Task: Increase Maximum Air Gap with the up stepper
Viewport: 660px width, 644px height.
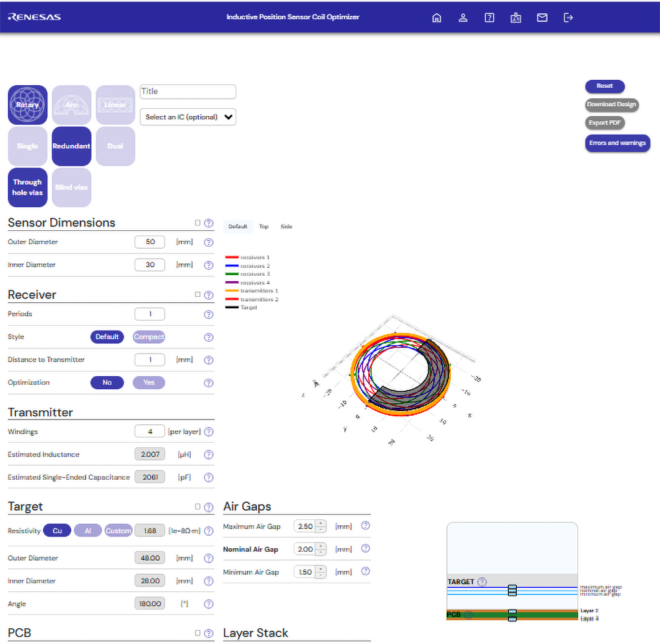Action: click(319, 523)
